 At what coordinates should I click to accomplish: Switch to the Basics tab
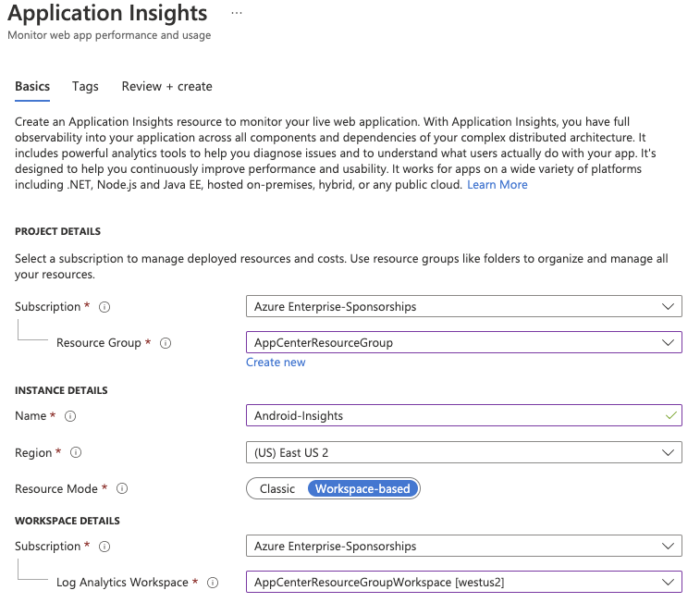pos(32,86)
